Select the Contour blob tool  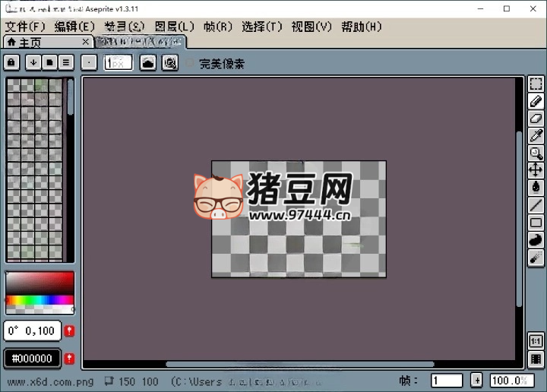(536, 240)
